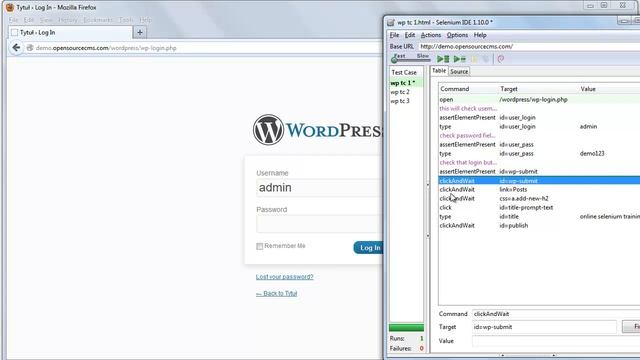This screenshot has width=640, height=360.
Task: Open a new Firefox tab with plus button
Action: [x=140, y=32]
